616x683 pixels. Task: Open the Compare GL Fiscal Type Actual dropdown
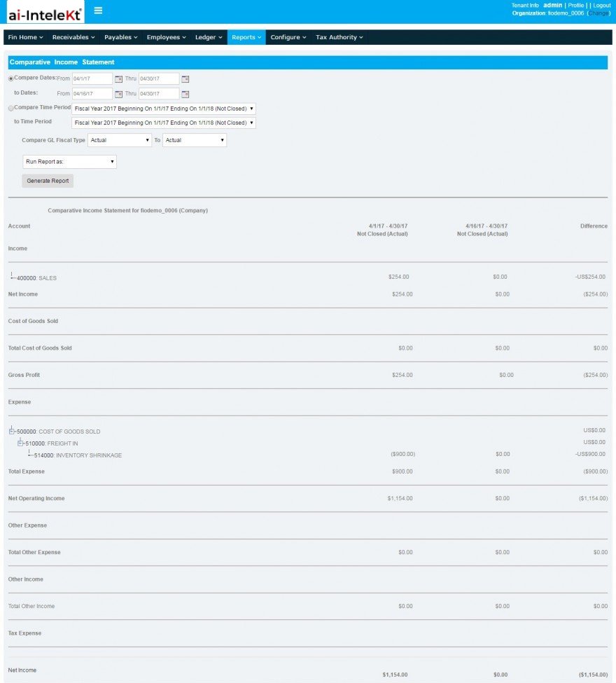pos(120,140)
